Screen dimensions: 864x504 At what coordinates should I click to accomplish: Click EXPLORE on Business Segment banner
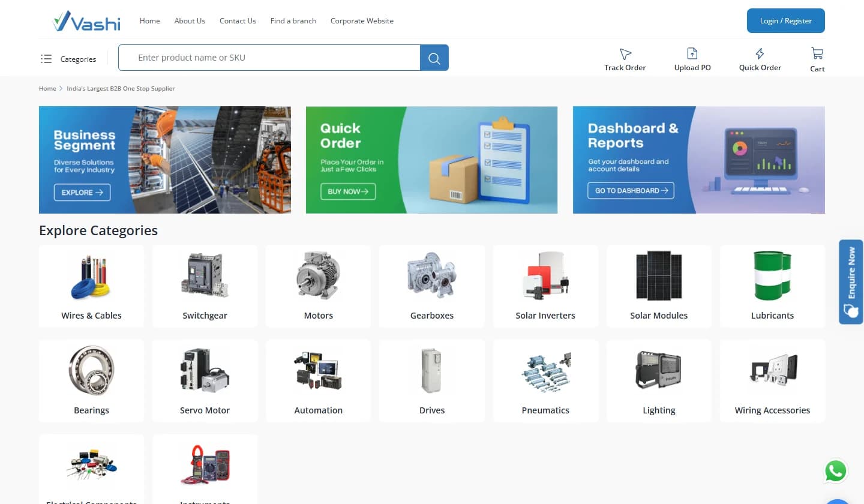[x=82, y=193]
